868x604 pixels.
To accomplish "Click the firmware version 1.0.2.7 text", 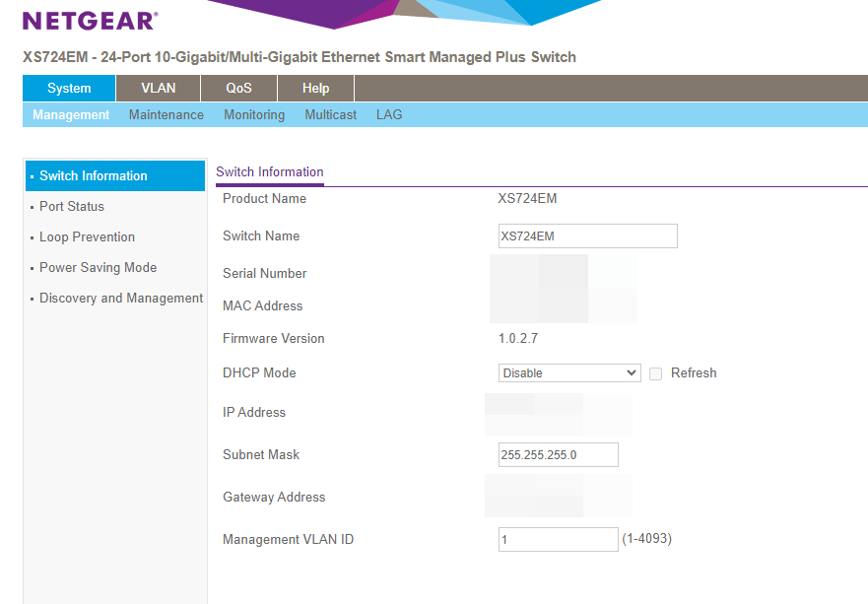I will pyautogui.click(x=518, y=338).
